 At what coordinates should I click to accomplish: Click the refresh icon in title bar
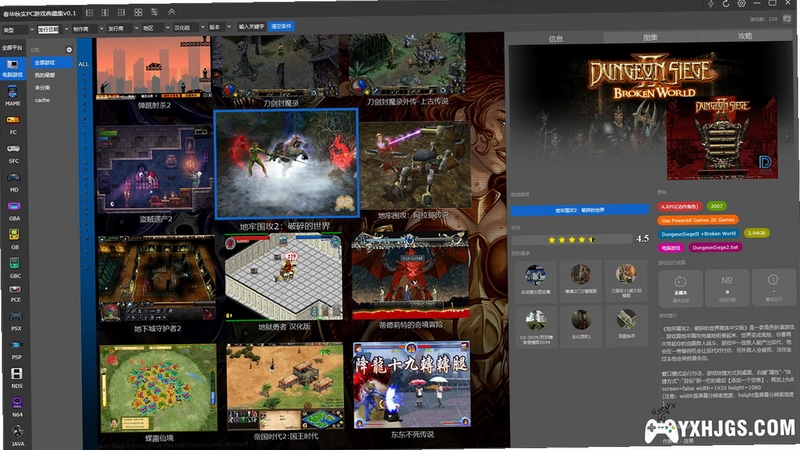[x=726, y=4]
